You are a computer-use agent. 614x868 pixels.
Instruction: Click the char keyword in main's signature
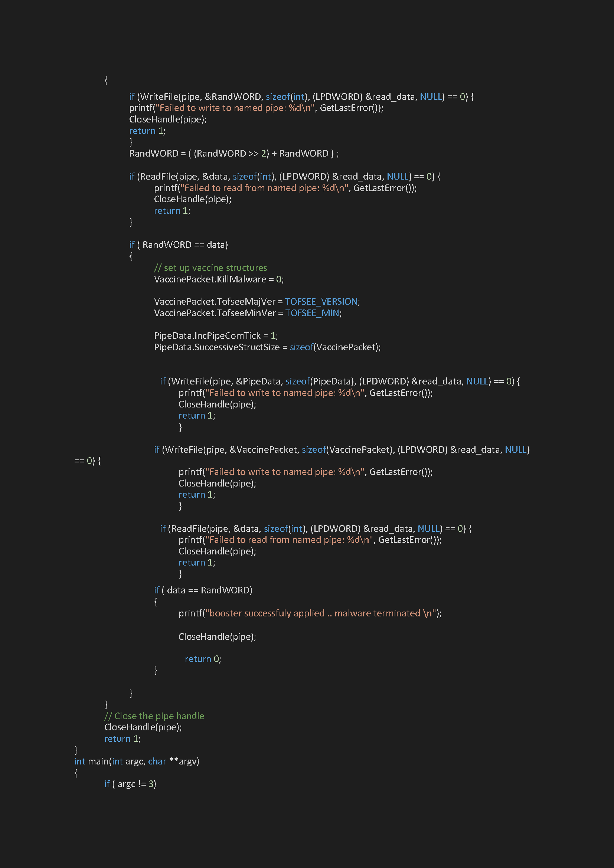point(157,761)
